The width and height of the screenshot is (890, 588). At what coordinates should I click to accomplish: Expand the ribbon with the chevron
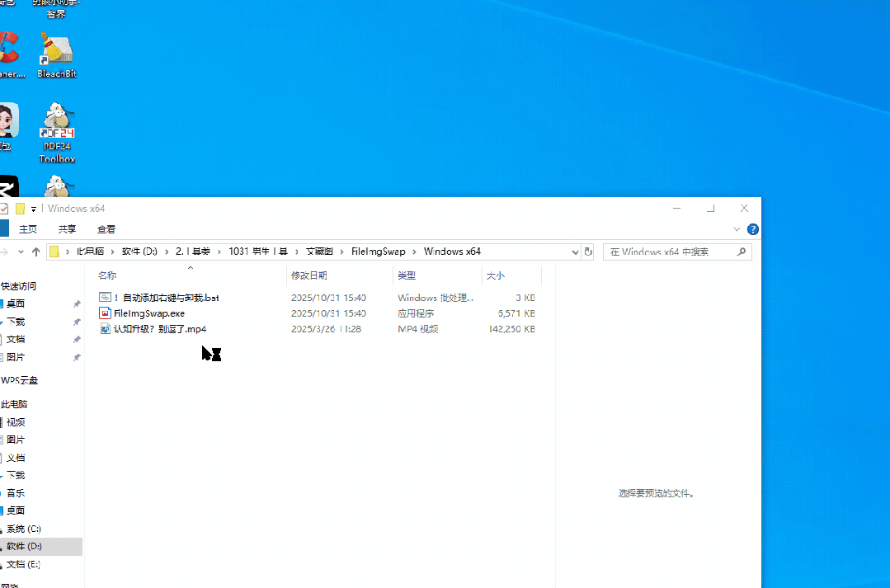click(x=737, y=229)
